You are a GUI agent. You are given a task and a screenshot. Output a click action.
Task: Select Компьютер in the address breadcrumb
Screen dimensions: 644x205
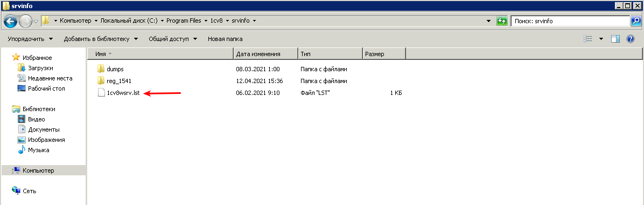click(x=75, y=20)
